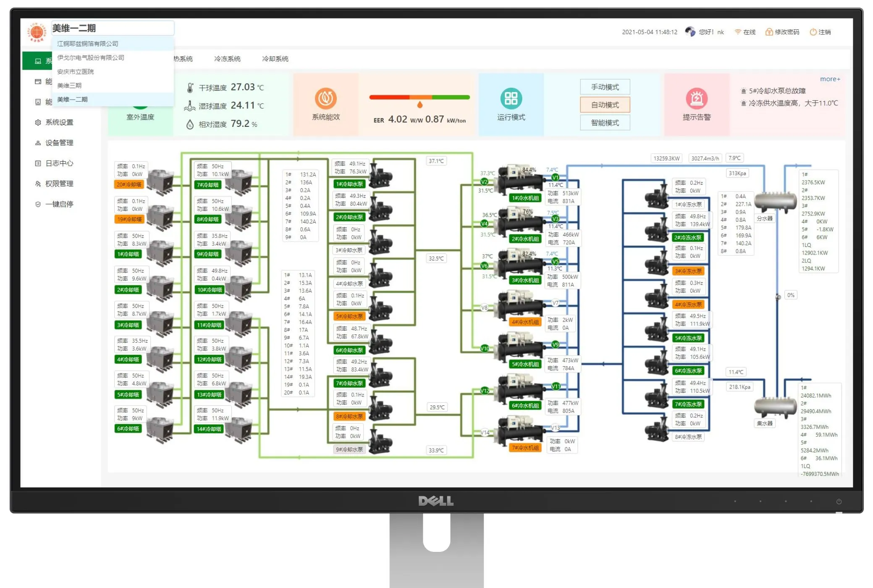
Task: Select the 设备管理 device management sidebar icon
Action: (x=38, y=143)
